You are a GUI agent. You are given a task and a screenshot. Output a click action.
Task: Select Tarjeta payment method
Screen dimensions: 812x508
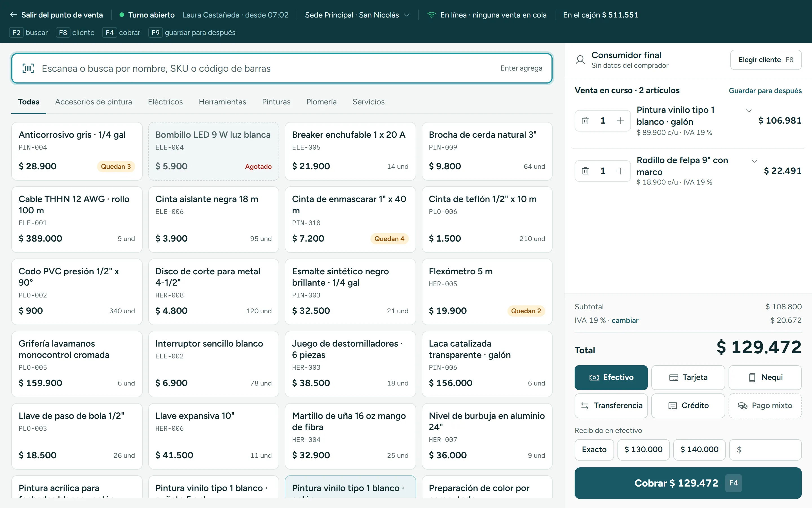coord(688,377)
